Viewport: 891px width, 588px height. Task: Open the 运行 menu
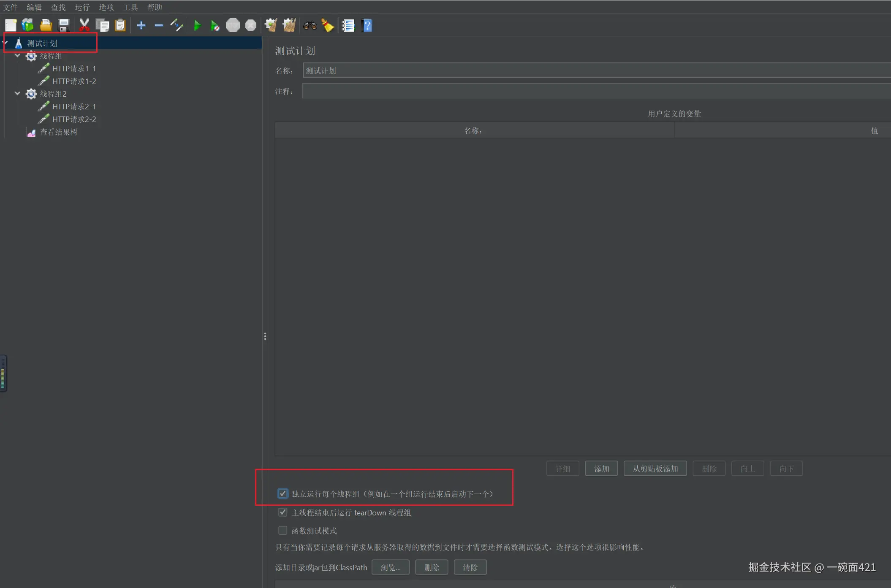[82, 7]
